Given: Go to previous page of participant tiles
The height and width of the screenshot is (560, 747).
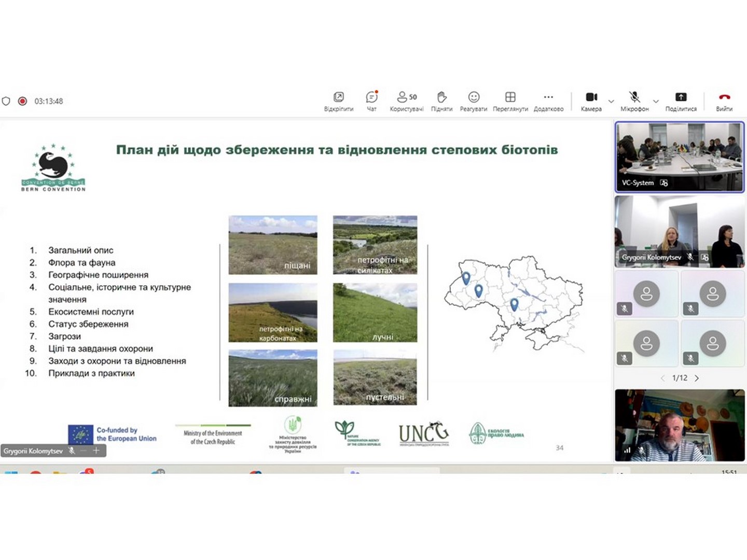Looking at the screenshot, I should pyautogui.click(x=662, y=378).
